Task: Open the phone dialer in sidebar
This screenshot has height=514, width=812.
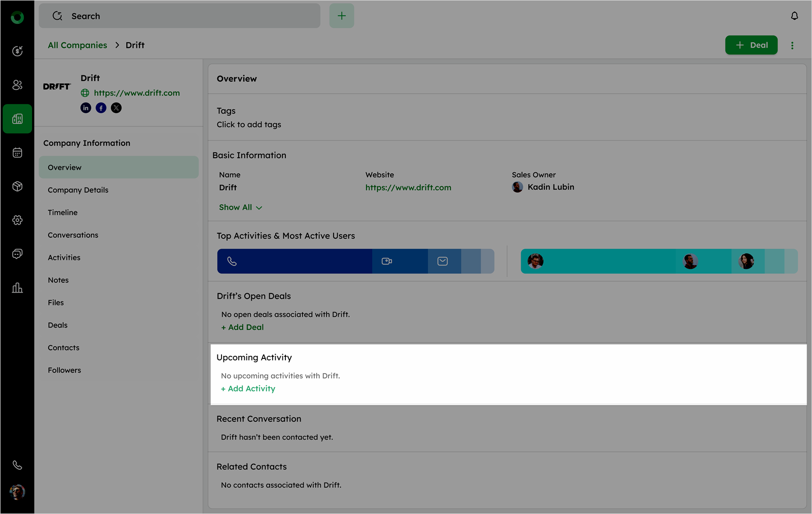Action: click(x=17, y=465)
